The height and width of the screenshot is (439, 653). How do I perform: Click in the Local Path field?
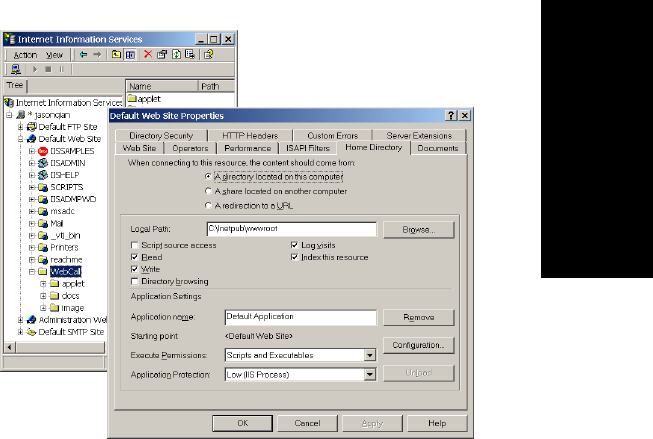(x=292, y=229)
